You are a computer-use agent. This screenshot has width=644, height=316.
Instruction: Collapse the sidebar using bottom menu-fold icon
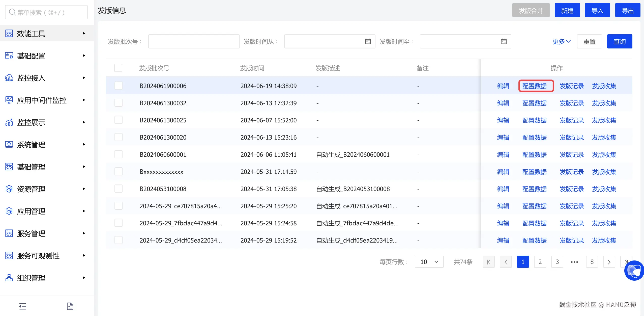23,306
